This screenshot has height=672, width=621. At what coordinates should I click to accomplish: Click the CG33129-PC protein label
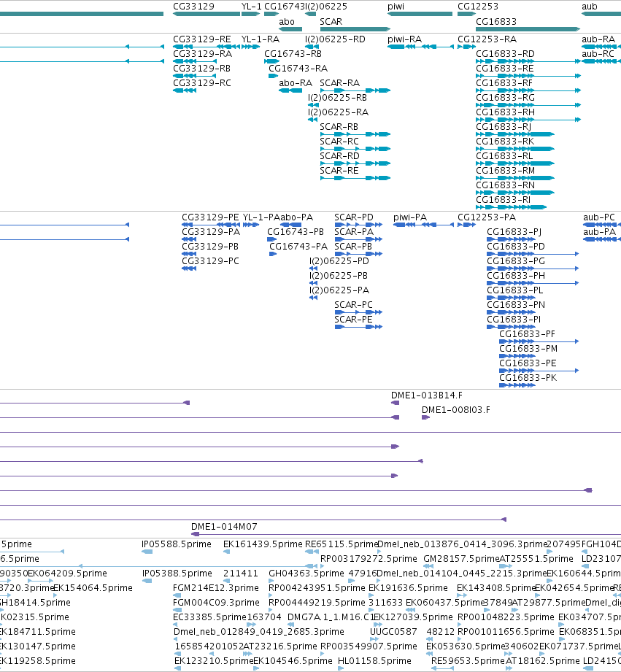pos(210,261)
